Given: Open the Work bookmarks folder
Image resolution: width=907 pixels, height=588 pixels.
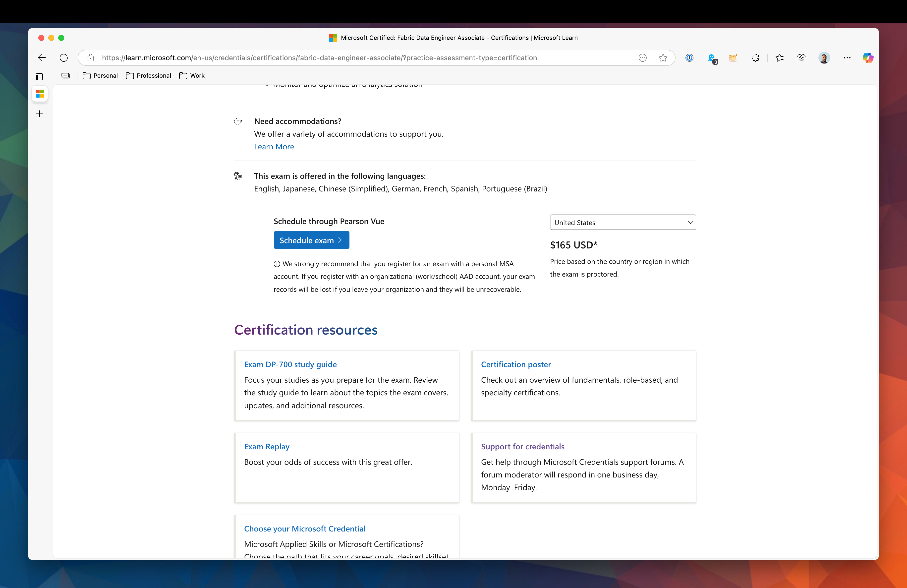Looking at the screenshot, I should pos(192,75).
